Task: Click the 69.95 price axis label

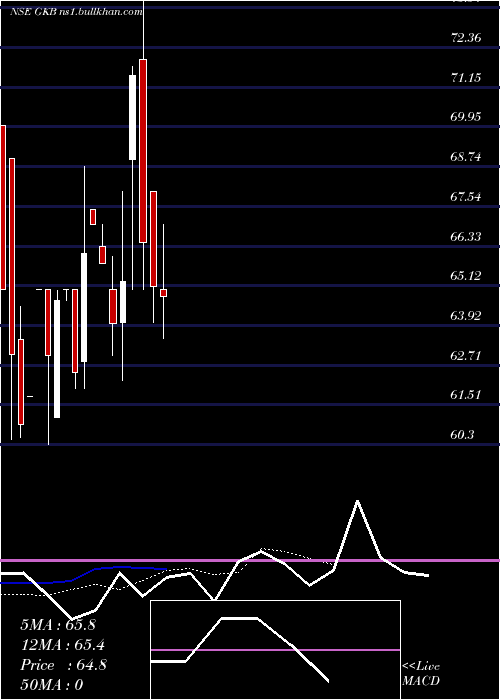Action: 467,117
